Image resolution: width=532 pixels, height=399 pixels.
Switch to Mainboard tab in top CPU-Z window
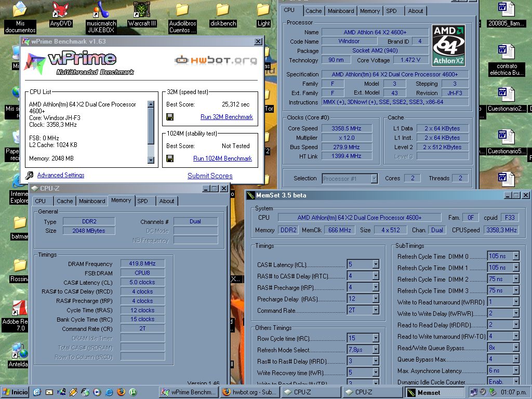coord(341,11)
